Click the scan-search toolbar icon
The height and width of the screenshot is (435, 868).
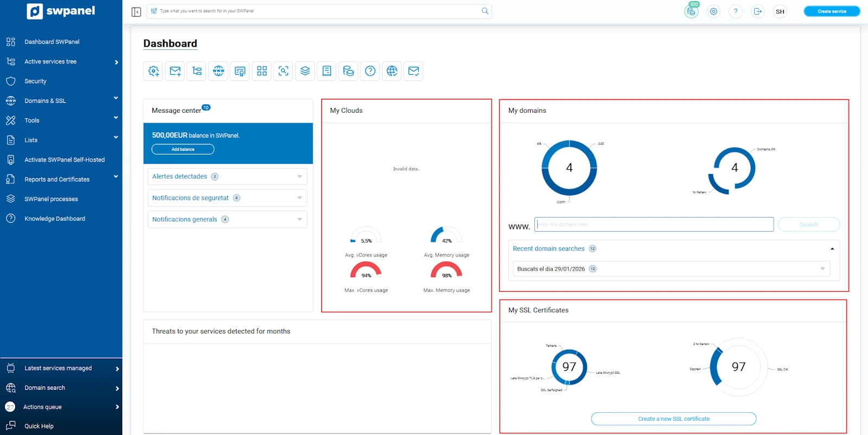tap(284, 71)
